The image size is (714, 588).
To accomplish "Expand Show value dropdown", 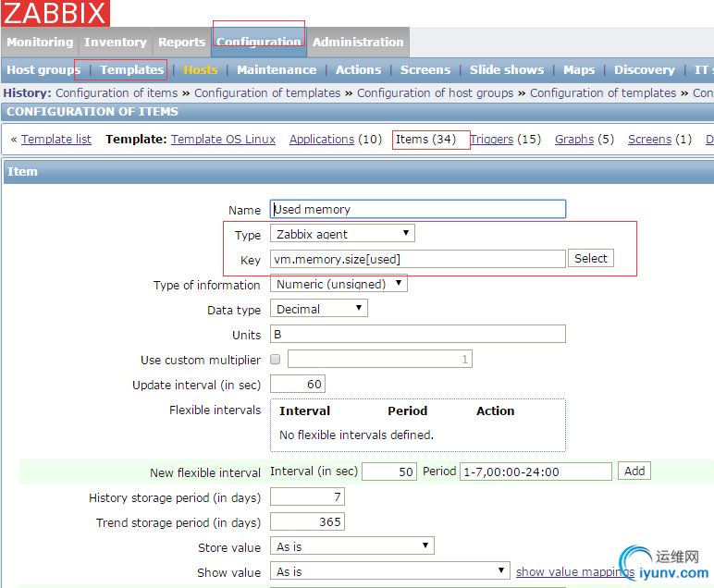I will point(389,570).
